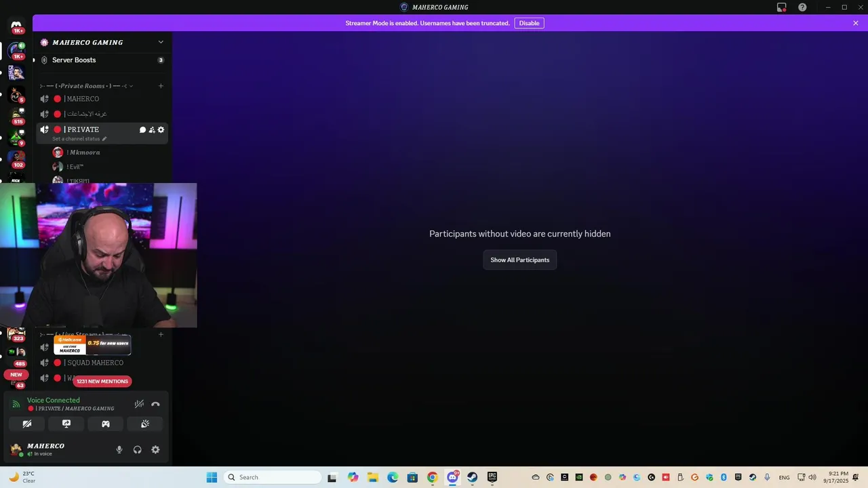Open text chat for the PRIVATE channel

[142, 129]
